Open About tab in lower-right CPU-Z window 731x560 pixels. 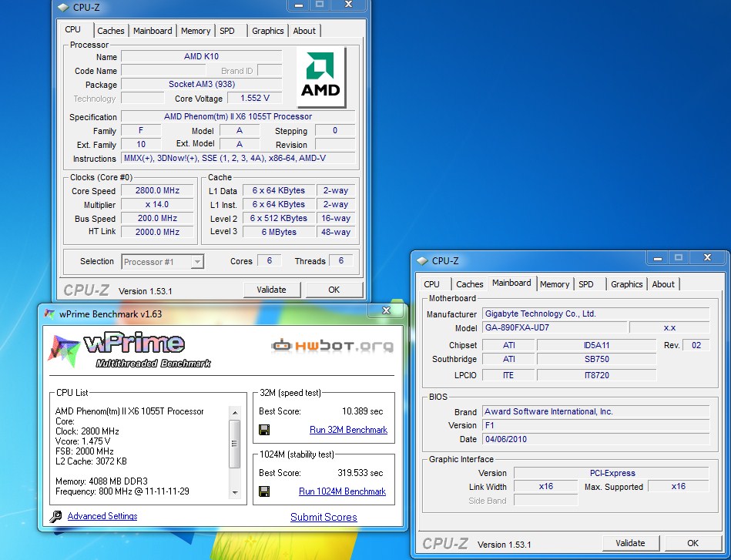(x=663, y=284)
